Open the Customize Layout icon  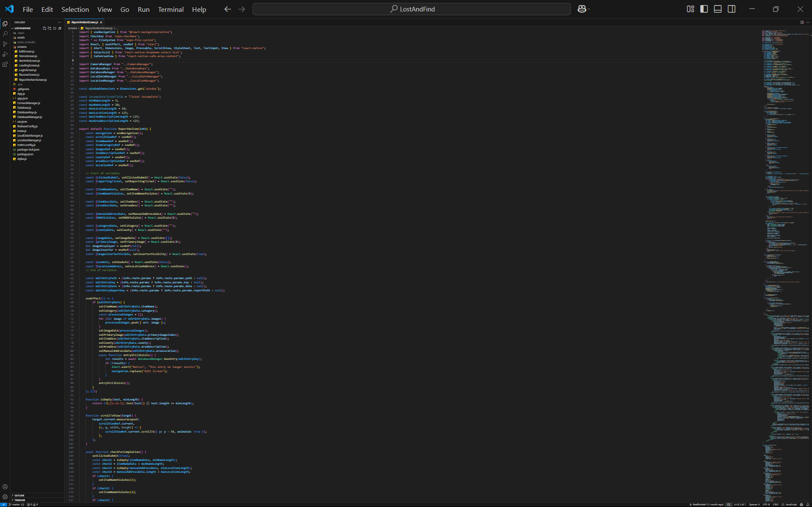pos(691,9)
